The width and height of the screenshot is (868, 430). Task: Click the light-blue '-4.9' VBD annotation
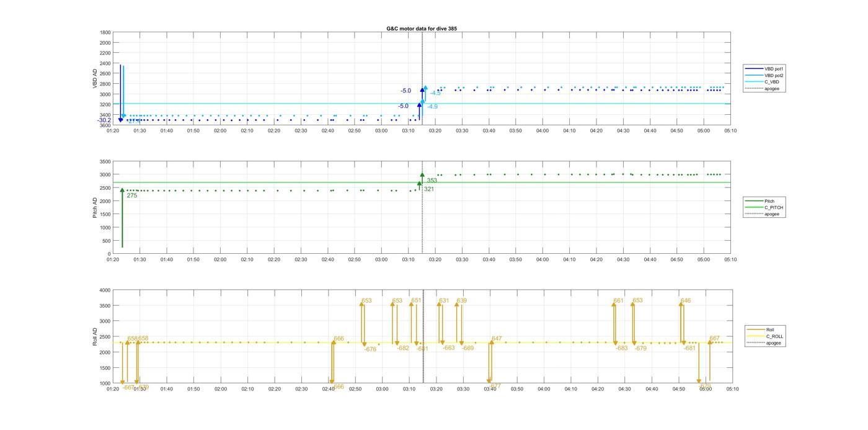click(432, 107)
